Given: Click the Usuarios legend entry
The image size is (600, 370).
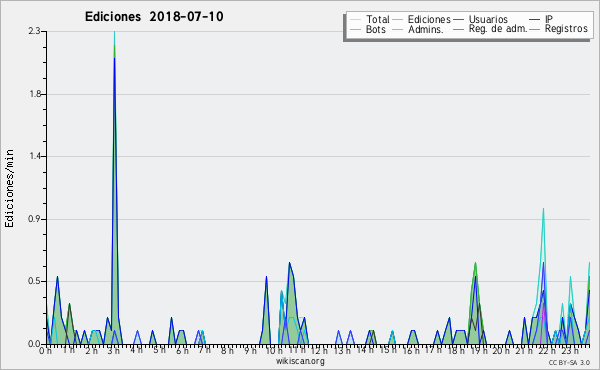Looking at the screenshot, I should [481, 19].
